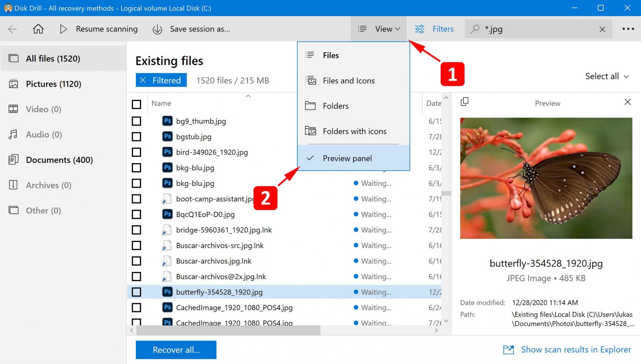
Task: Click the Resume scanning play icon
Action: (x=64, y=29)
